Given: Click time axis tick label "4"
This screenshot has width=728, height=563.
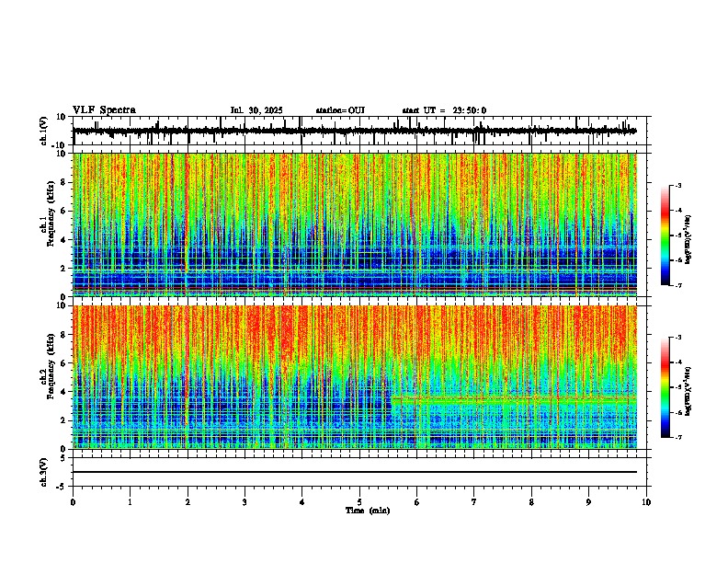Looking at the screenshot, I should click(301, 502).
